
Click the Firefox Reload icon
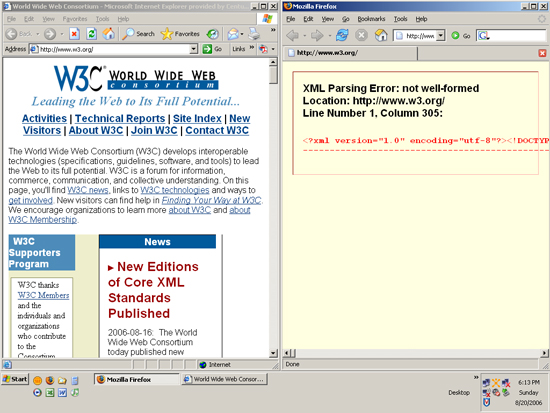pyautogui.click(x=342, y=35)
